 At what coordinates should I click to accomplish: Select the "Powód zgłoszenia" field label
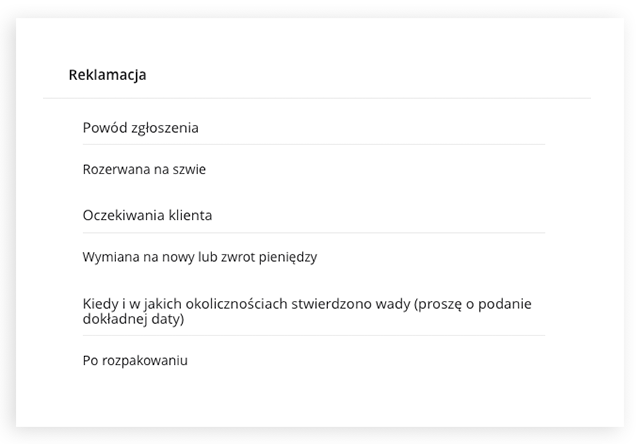pos(141,128)
